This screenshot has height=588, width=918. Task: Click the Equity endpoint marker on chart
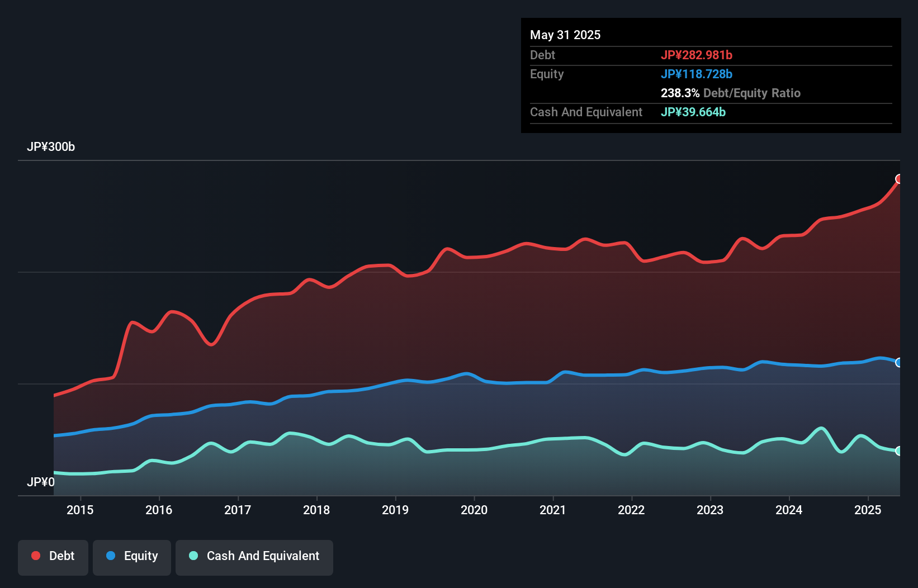899,363
